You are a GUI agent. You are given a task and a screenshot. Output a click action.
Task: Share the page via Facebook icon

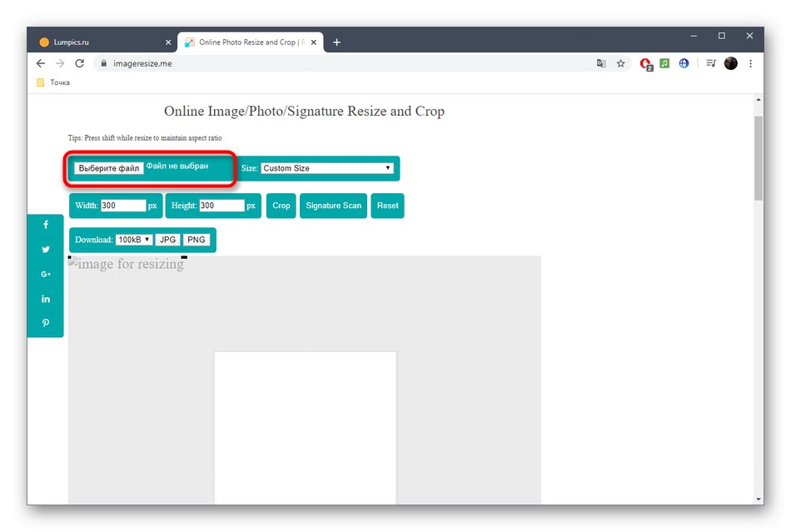46,225
